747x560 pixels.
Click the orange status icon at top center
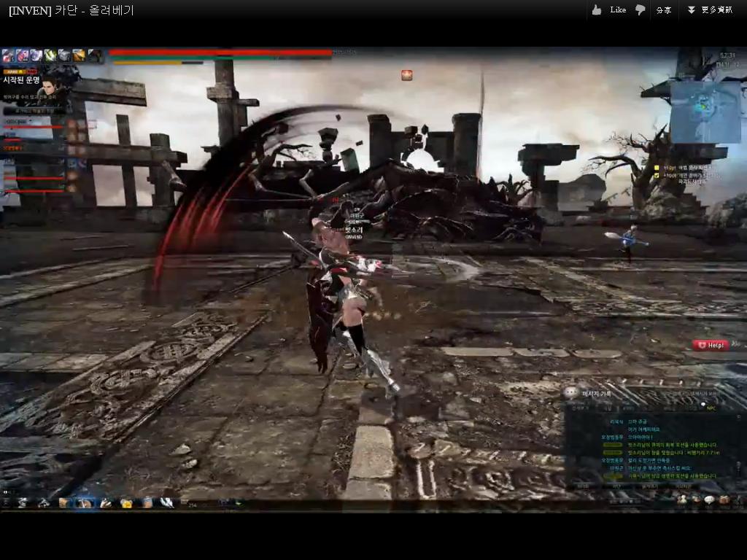pyautogui.click(x=406, y=75)
